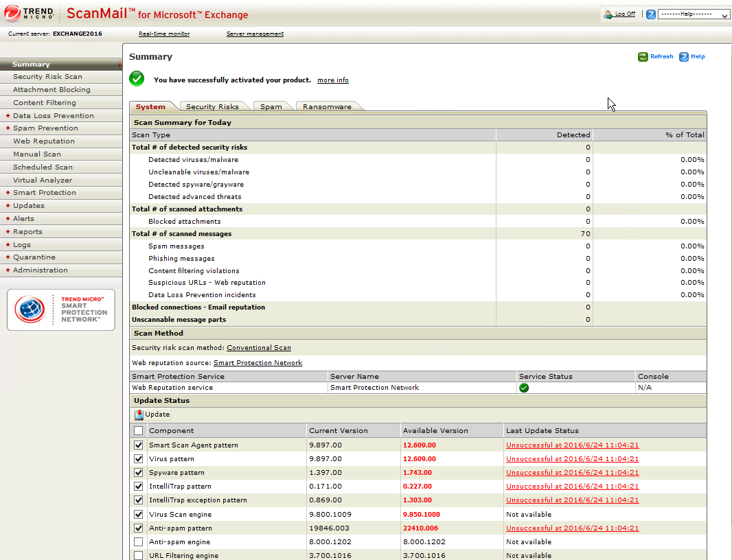Image resolution: width=732 pixels, height=560 pixels.
Task: Toggle the select-all Component header checkbox
Action: point(139,431)
